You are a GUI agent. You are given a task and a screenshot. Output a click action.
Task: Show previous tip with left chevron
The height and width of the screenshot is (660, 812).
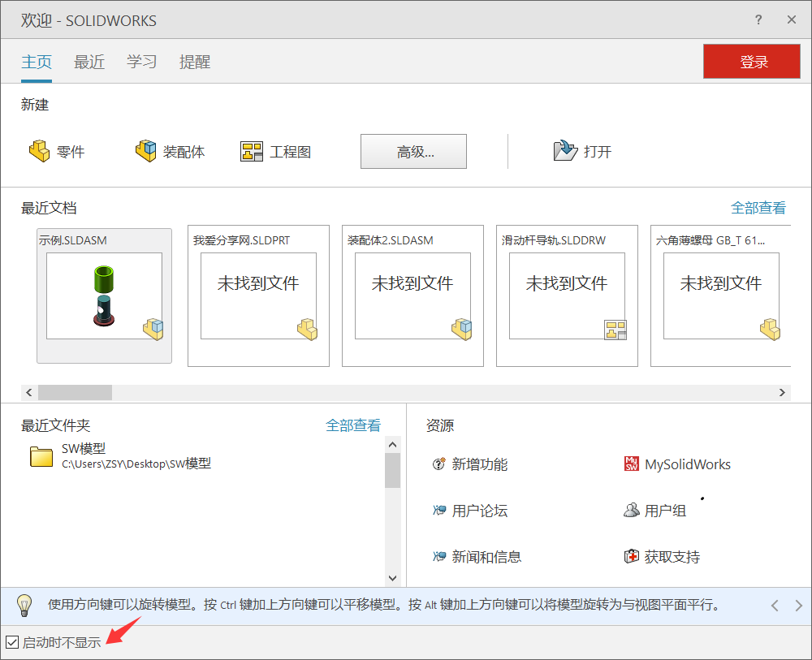775,605
